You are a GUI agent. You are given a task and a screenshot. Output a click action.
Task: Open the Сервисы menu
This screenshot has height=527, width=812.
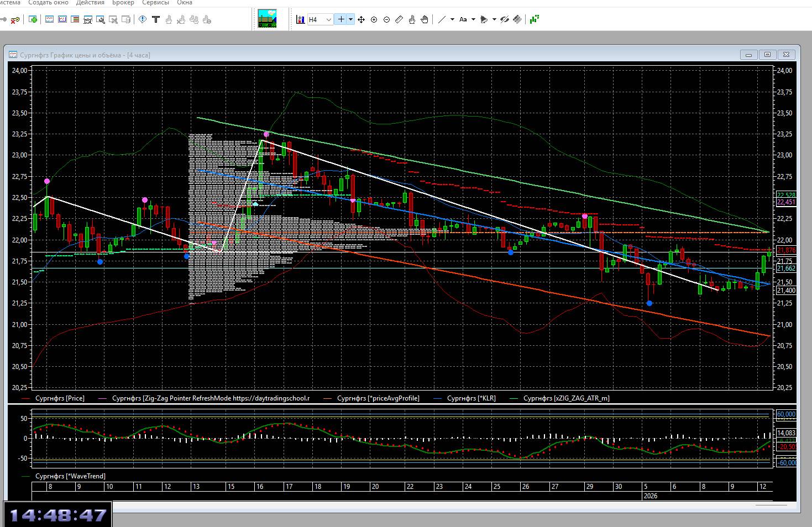click(155, 3)
